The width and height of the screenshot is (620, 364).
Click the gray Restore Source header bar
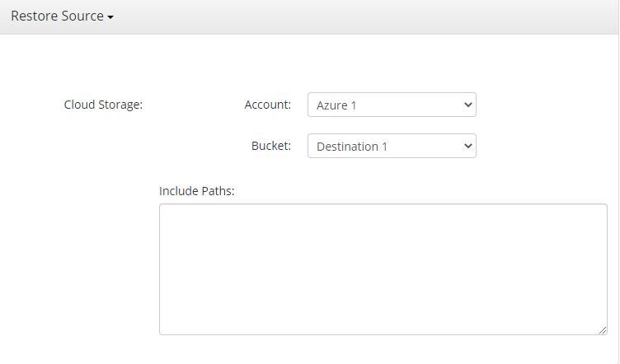(x=309, y=17)
